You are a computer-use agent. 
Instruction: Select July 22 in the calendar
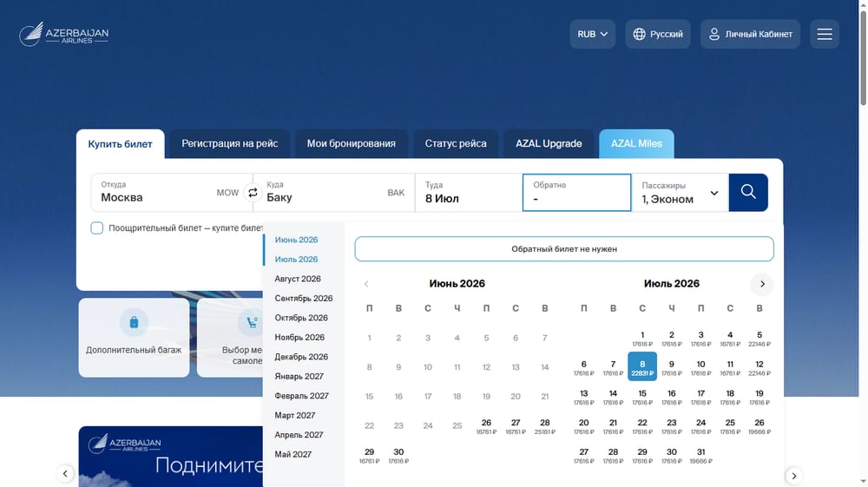(642, 425)
